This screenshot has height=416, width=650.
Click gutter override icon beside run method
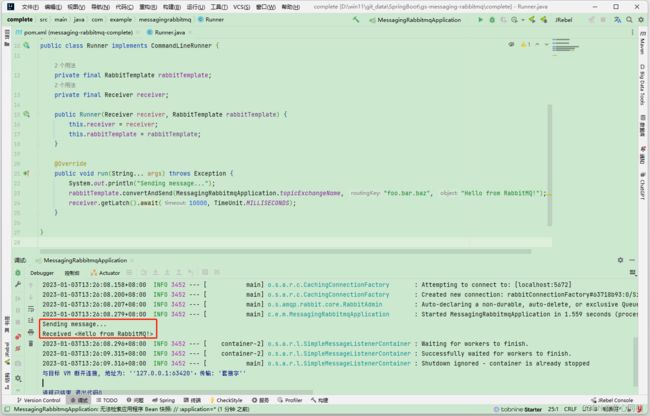pyautogui.click(x=27, y=174)
